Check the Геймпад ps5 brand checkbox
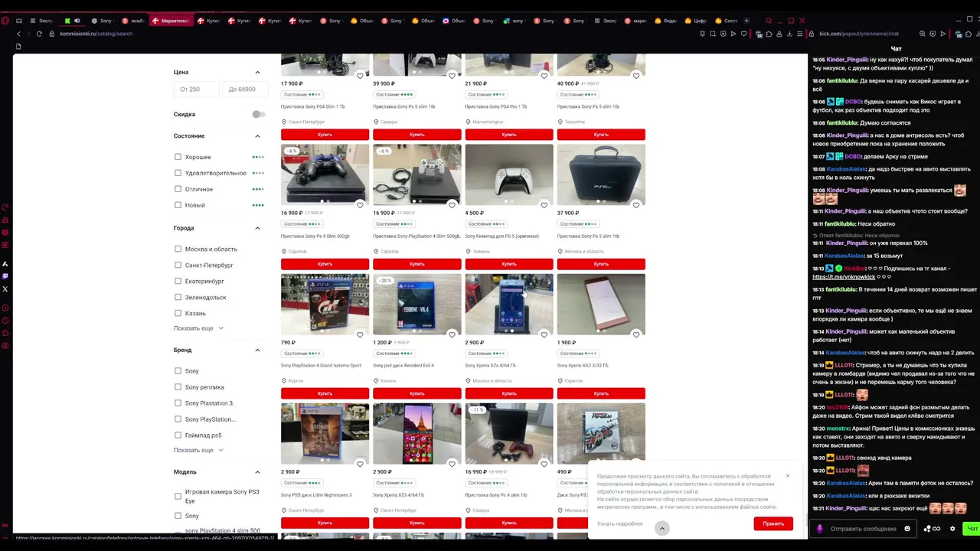The image size is (980, 551). (178, 435)
